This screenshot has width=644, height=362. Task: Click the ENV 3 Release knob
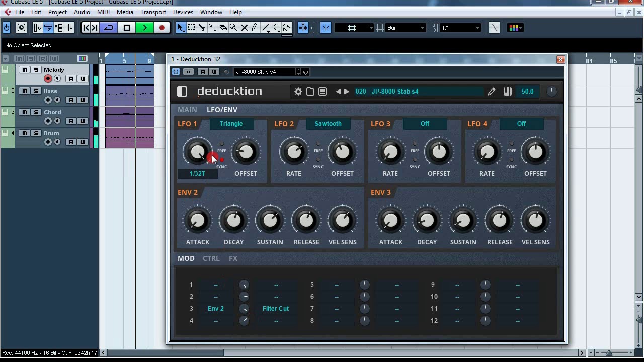500,220
